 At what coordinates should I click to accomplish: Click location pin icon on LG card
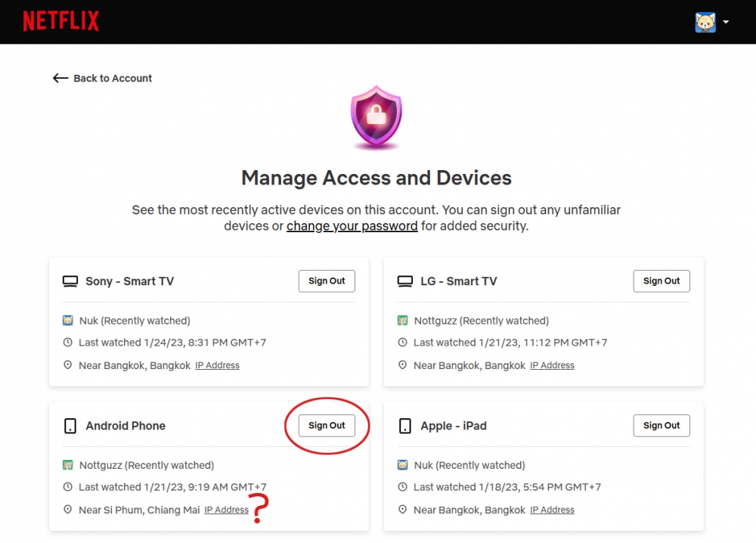click(403, 365)
